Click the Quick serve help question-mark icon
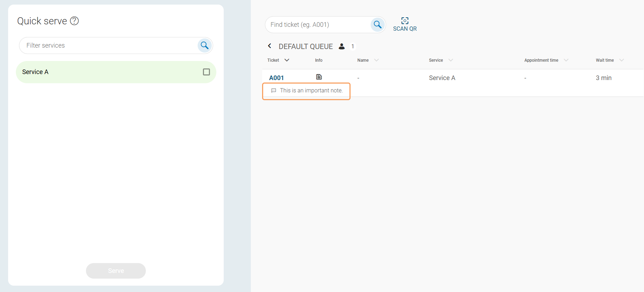This screenshot has height=292, width=644. 74,21
